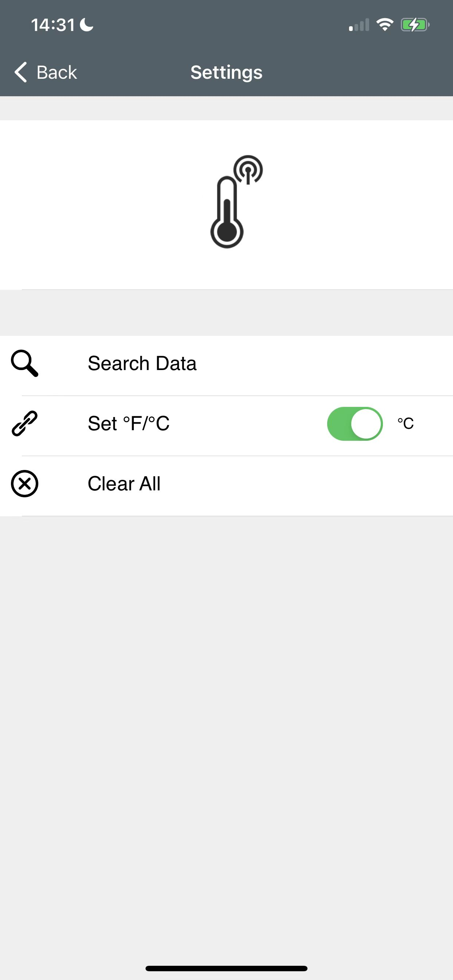Tap the magnifying glass search icon
Image resolution: width=453 pixels, height=980 pixels.
pos(25,364)
